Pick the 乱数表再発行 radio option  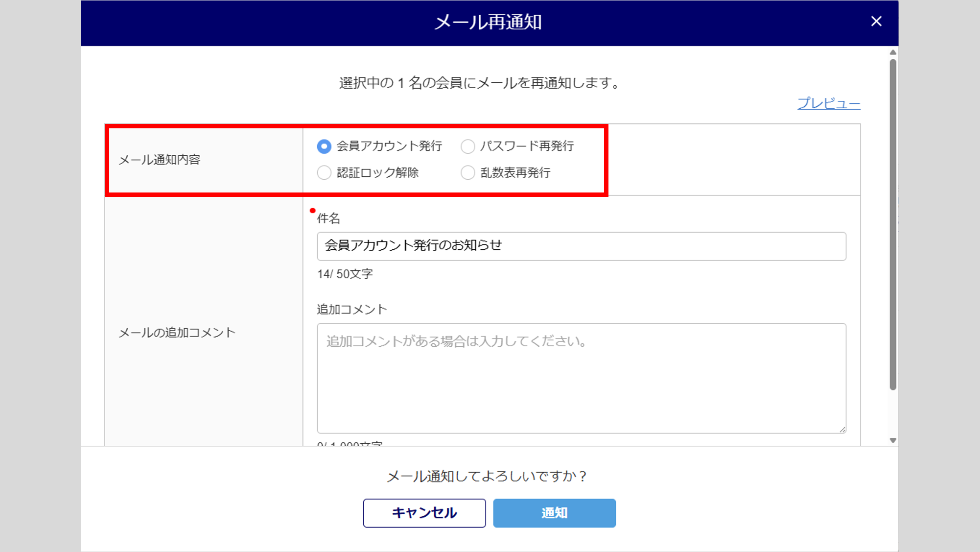pos(468,173)
